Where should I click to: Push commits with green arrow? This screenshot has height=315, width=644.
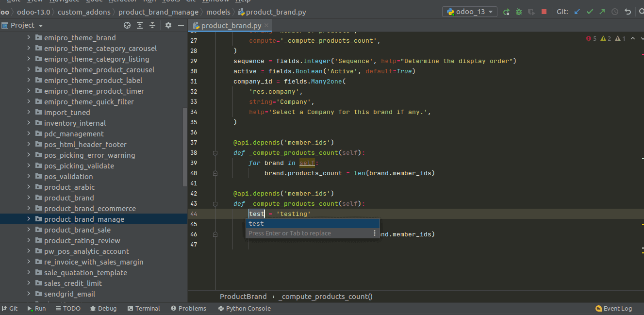[602, 12]
